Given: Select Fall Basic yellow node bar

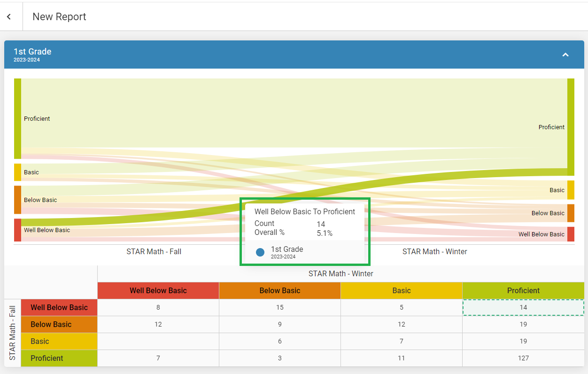Looking at the screenshot, I should 17,172.
